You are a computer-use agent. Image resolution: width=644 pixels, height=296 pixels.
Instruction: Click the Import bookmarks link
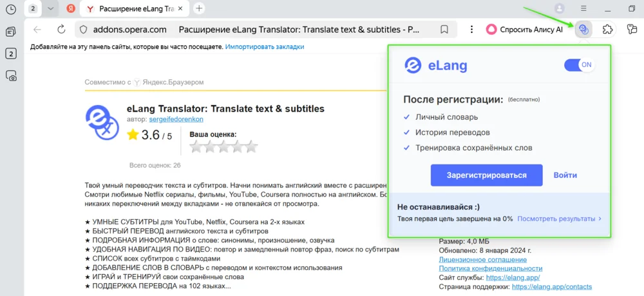265,47
